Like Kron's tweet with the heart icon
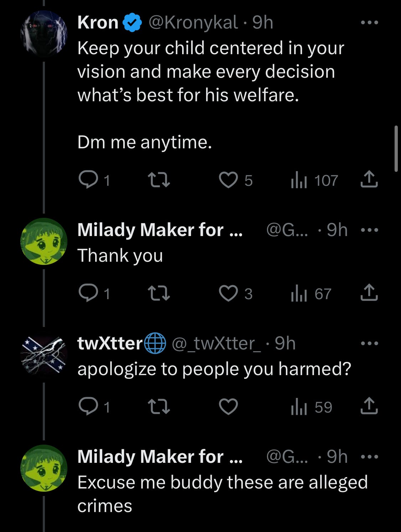 coord(228,180)
